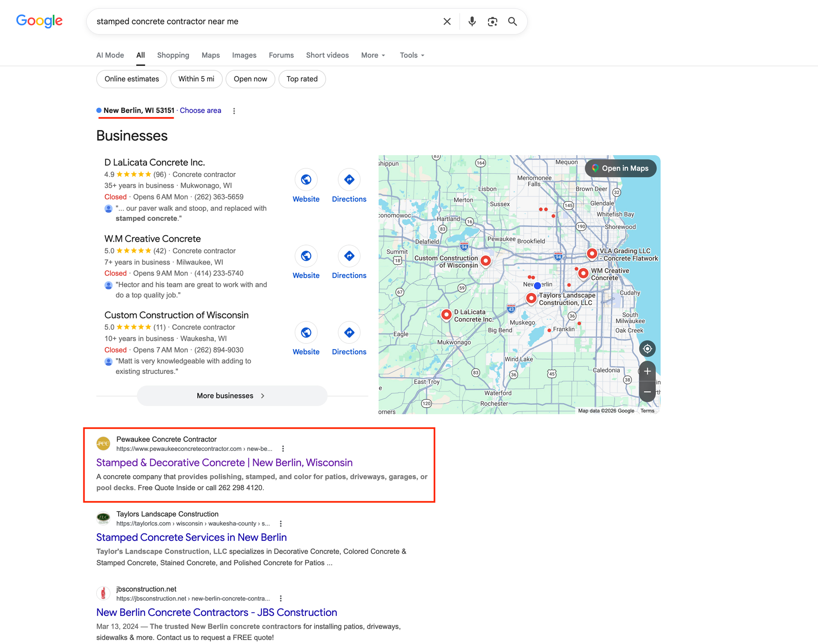Viewport: 818px width, 644px height.
Task: Open more options for Taylors Landscape Construction result
Action: pos(280,523)
